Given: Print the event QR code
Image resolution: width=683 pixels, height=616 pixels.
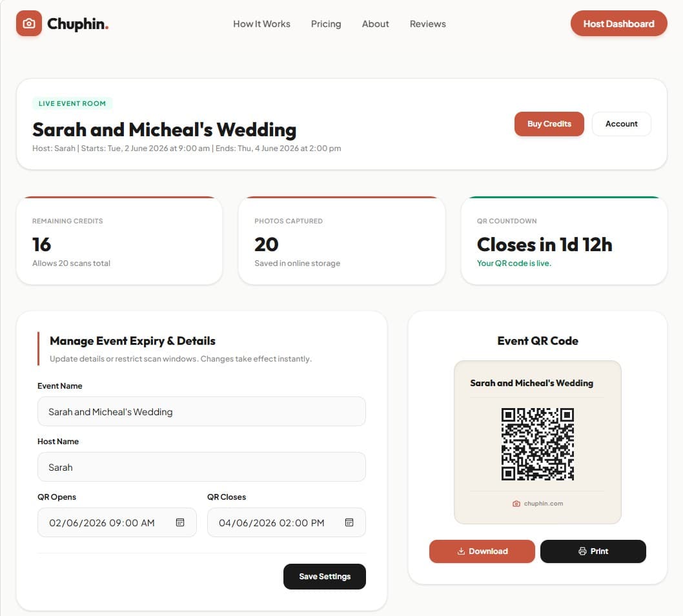Looking at the screenshot, I should click(x=593, y=551).
